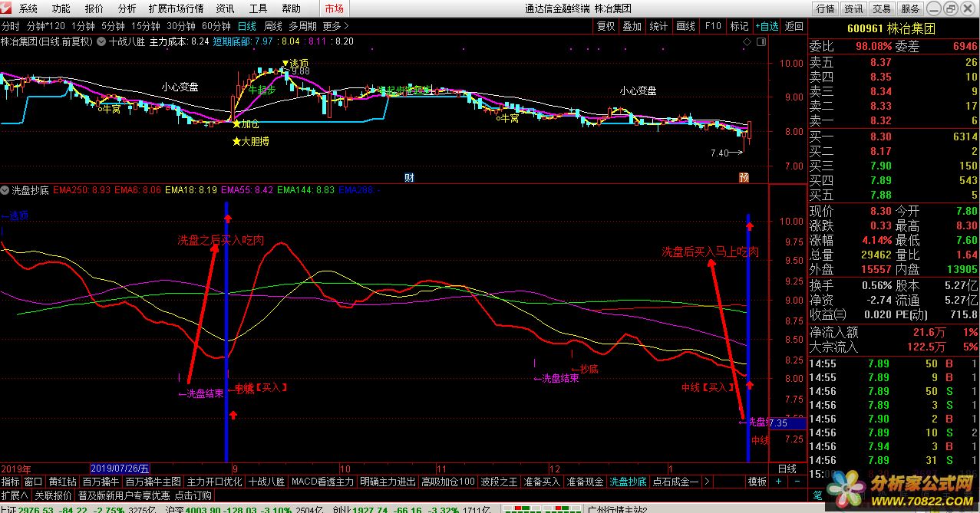
Task: Switch to 周线 weekly period
Action: tap(273, 26)
